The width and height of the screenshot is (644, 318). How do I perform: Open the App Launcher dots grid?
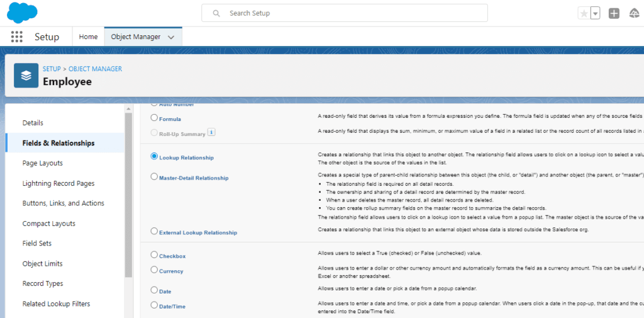pyautogui.click(x=17, y=37)
